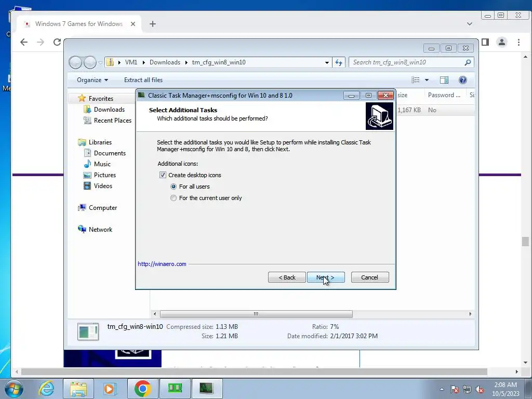The image size is (532, 399).
Task: Open Windows Media Player from taskbar
Action: tap(109, 389)
